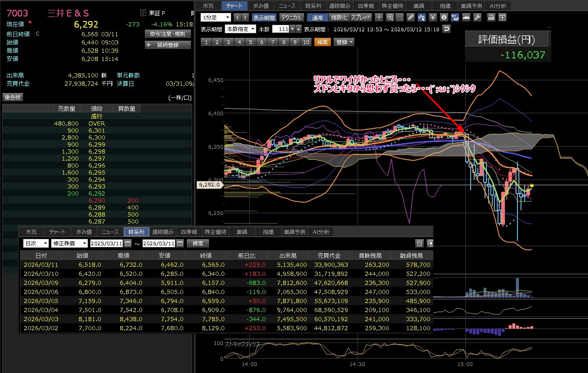Click the yen symbol icon
Image resolution: width=588 pixels, height=373 pixels.
click(x=432, y=17)
